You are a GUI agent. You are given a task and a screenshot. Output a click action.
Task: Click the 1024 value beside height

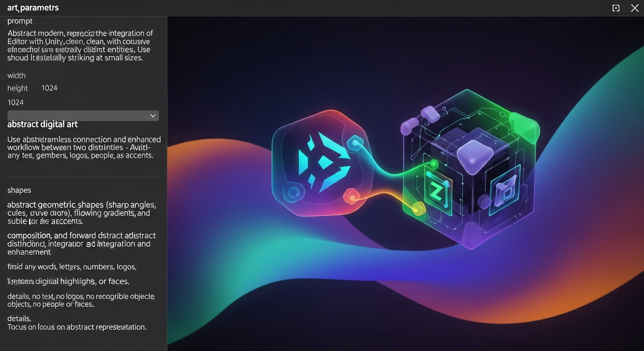click(x=49, y=88)
